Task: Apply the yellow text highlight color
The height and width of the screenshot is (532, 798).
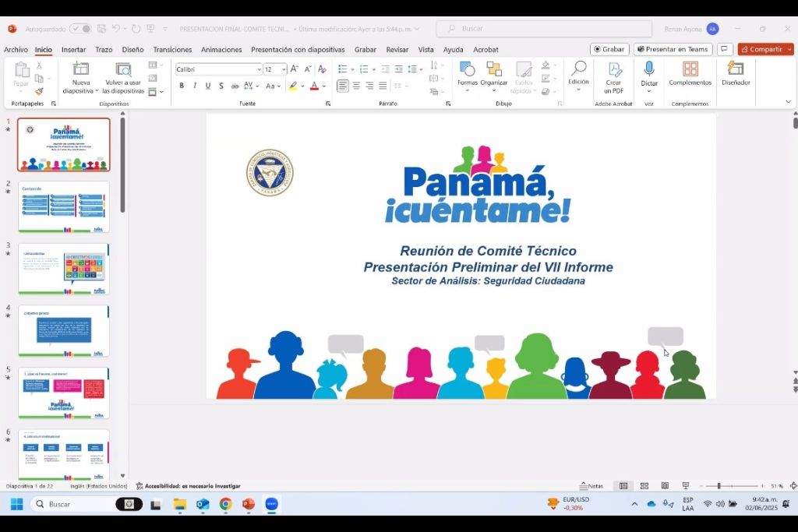Action: click(293, 86)
